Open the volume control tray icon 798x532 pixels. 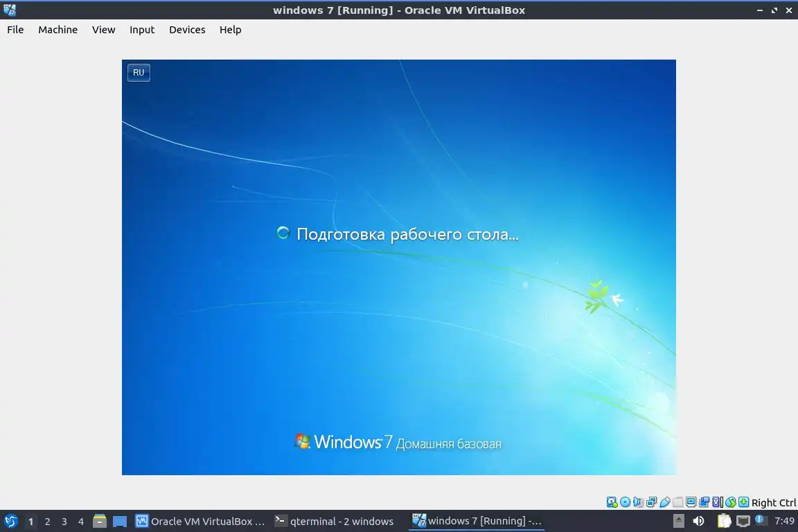[698, 521]
